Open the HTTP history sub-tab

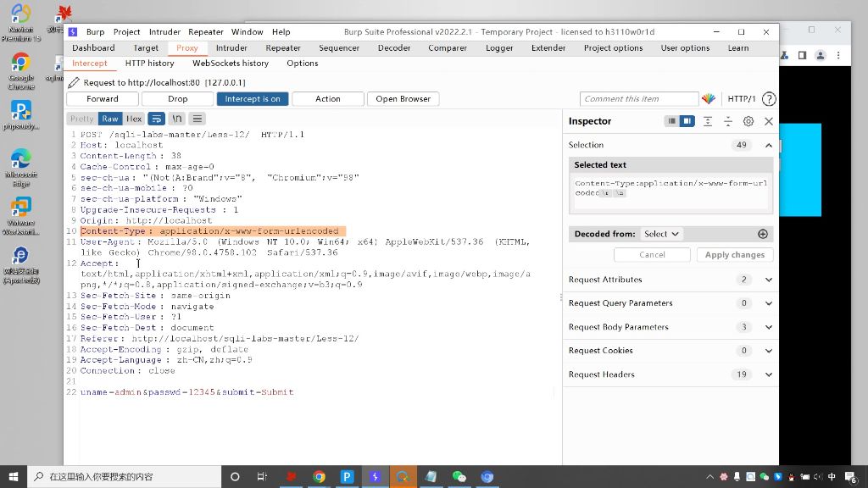point(149,63)
